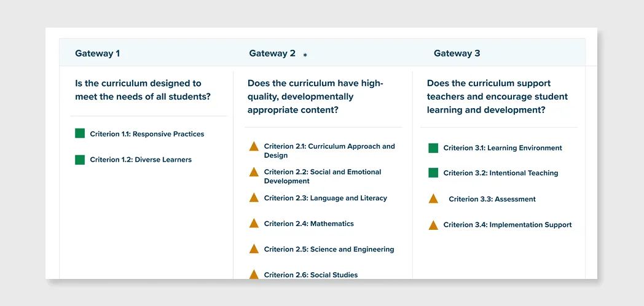Select the Gateway 1 header
644x306 pixels.
[x=97, y=53]
